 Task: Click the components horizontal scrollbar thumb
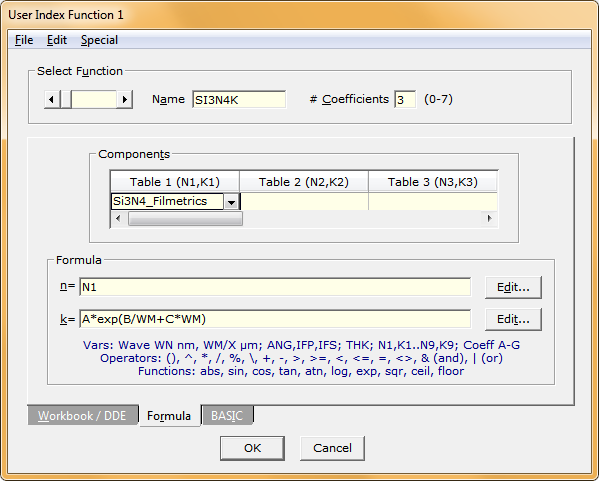click(185, 219)
